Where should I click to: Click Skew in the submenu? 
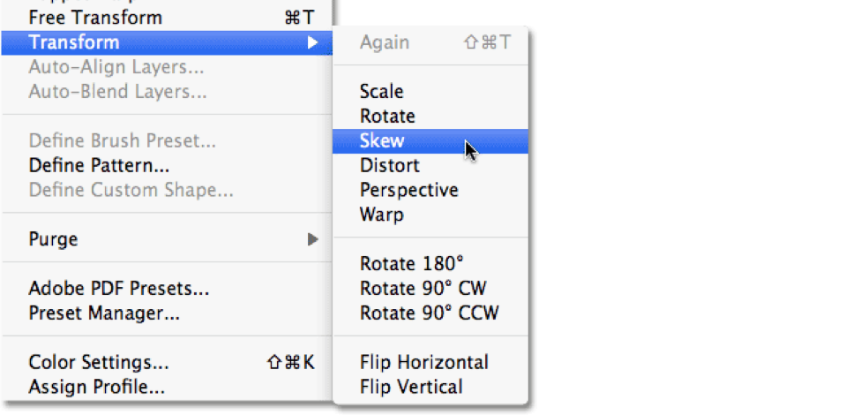tap(382, 140)
